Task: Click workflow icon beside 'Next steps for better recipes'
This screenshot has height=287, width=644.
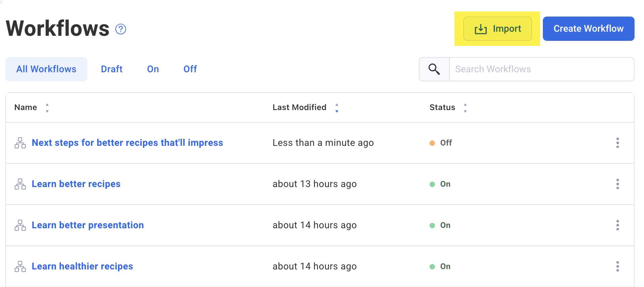Action: (20, 143)
